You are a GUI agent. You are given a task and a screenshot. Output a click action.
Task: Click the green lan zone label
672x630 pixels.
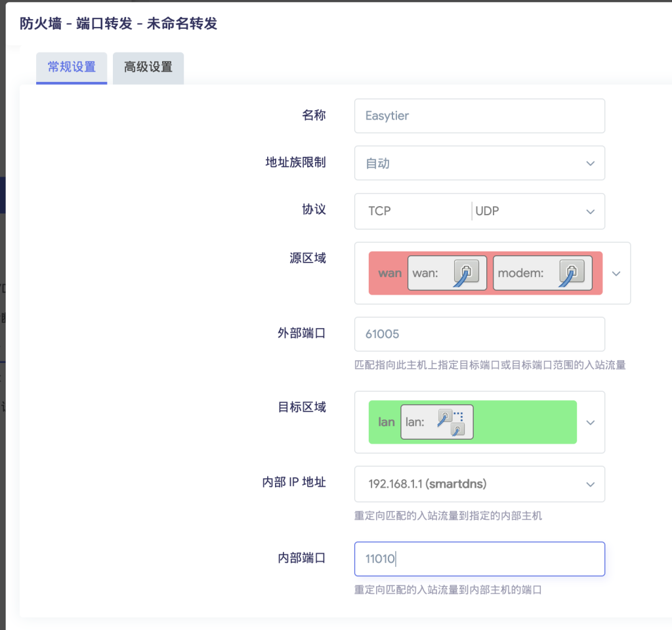tap(387, 422)
